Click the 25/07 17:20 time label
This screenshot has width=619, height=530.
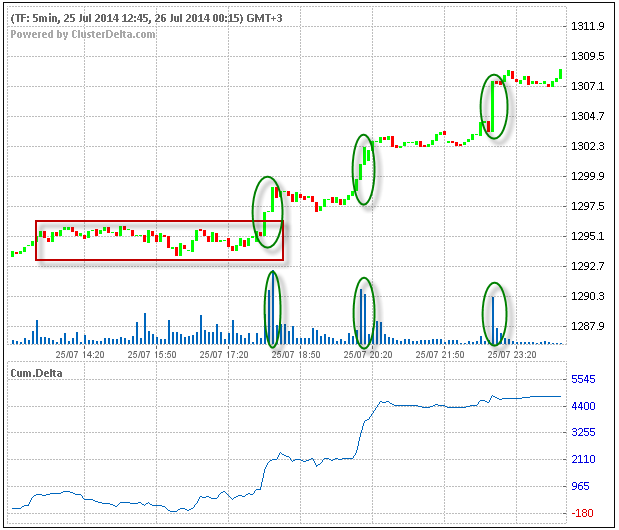coord(225,355)
